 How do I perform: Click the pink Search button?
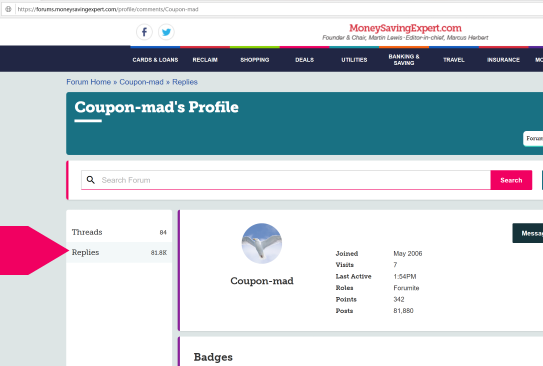pyautogui.click(x=511, y=180)
